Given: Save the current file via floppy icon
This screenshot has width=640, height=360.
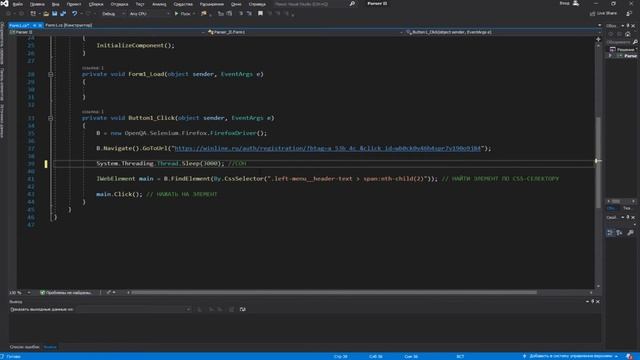Looking at the screenshot, I should click(x=54, y=13).
